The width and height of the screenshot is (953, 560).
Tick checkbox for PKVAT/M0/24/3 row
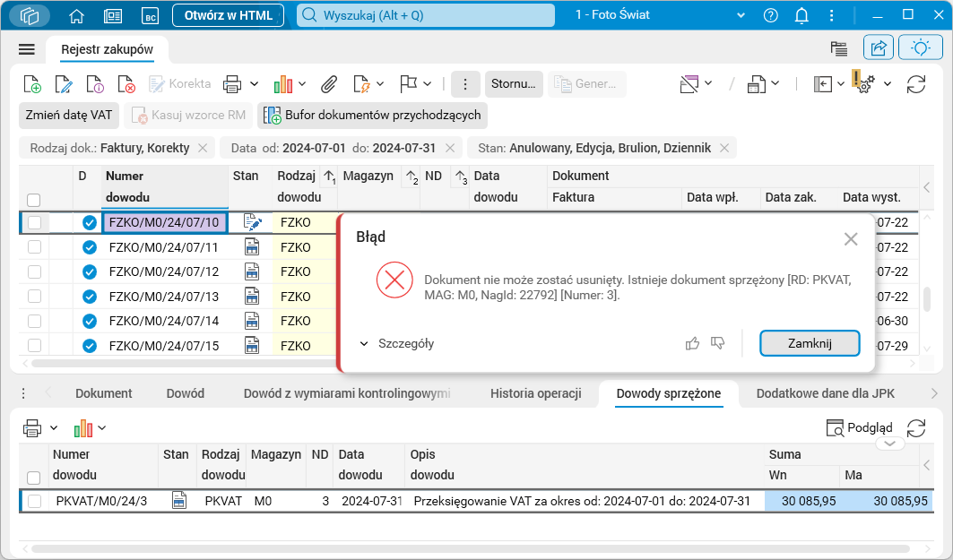point(35,501)
